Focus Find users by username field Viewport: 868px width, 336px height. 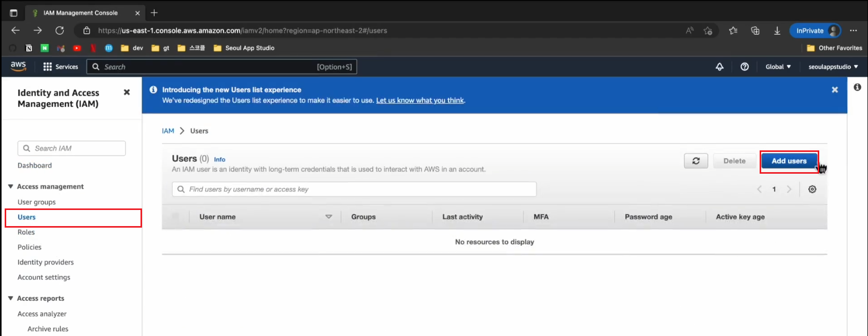(354, 189)
